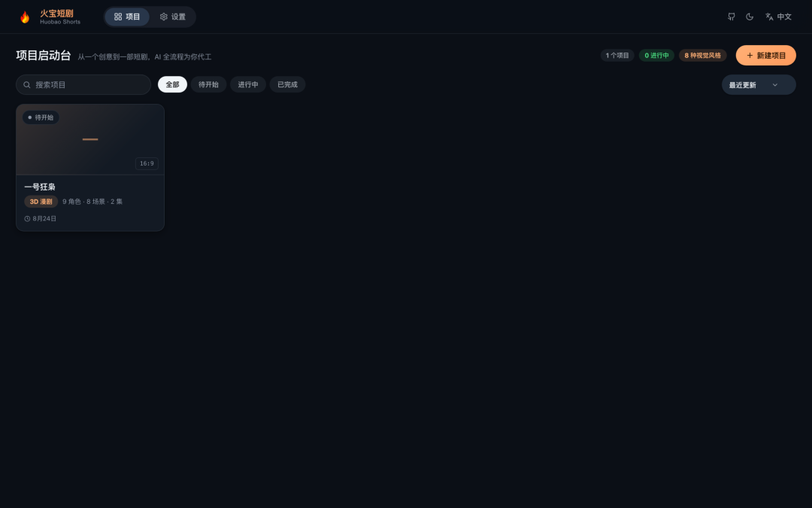Toggle dark mode moon icon
The image size is (812, 508).
coord(750,17)
